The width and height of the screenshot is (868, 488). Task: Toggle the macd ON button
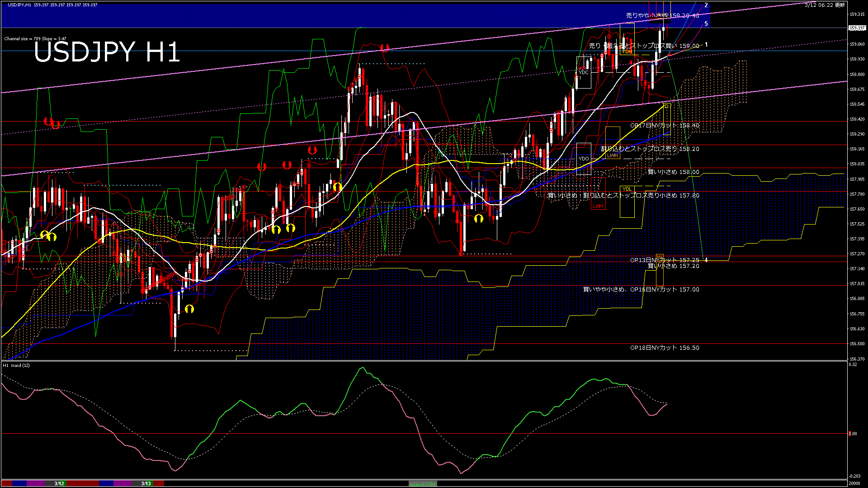pos(423,483)
